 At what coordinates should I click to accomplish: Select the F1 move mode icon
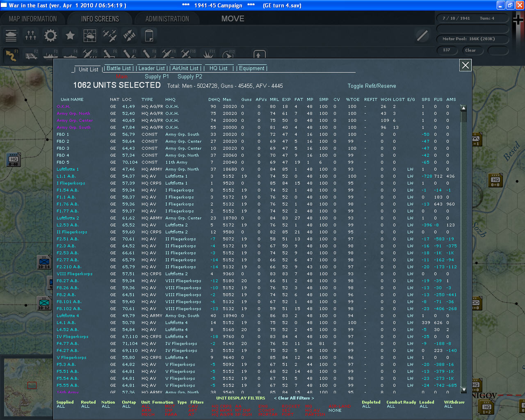coord(11,55)
